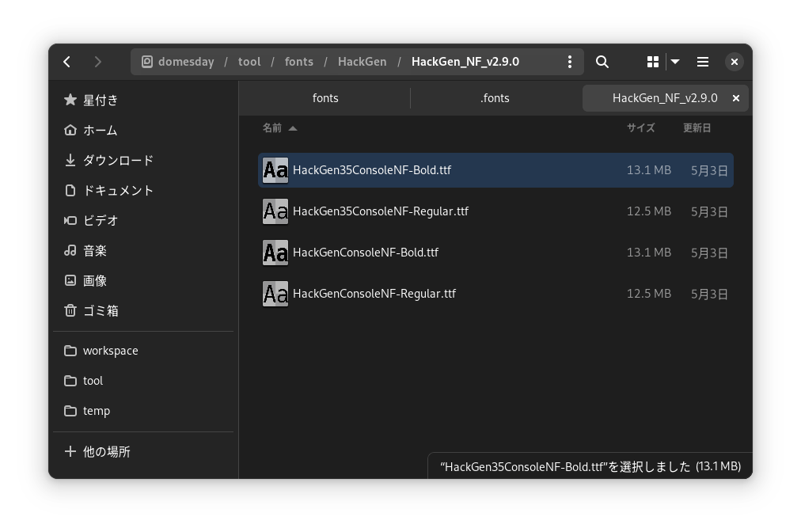The image size is (801, 532).
Task: Navigate to HackGen in the path bar
Action: (x=363, y=62)
